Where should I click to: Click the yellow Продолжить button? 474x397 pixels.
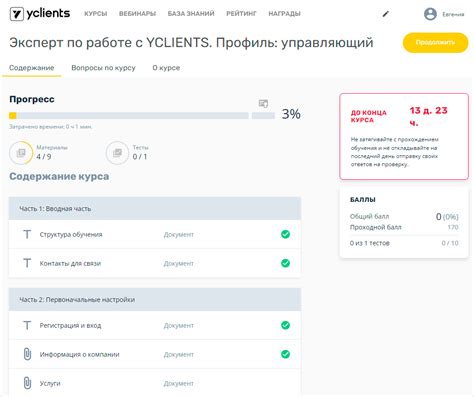pos(435,43)
